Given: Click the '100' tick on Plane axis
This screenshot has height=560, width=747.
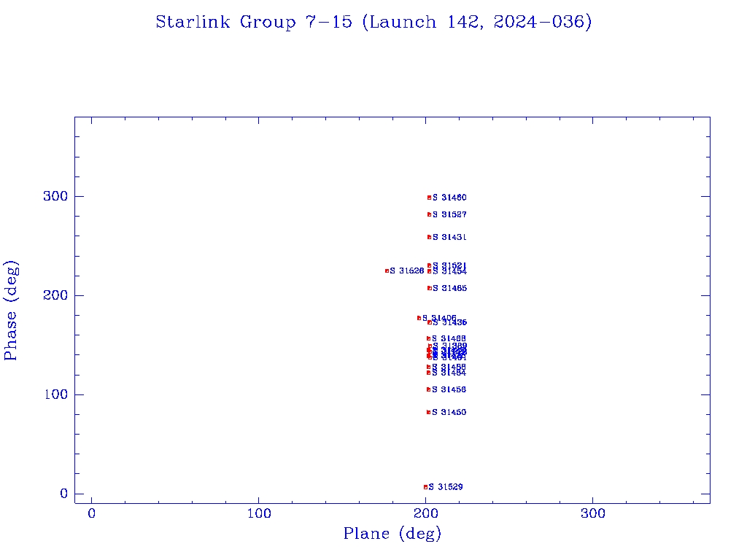Looking at the screenshot, I should (259, 514).
